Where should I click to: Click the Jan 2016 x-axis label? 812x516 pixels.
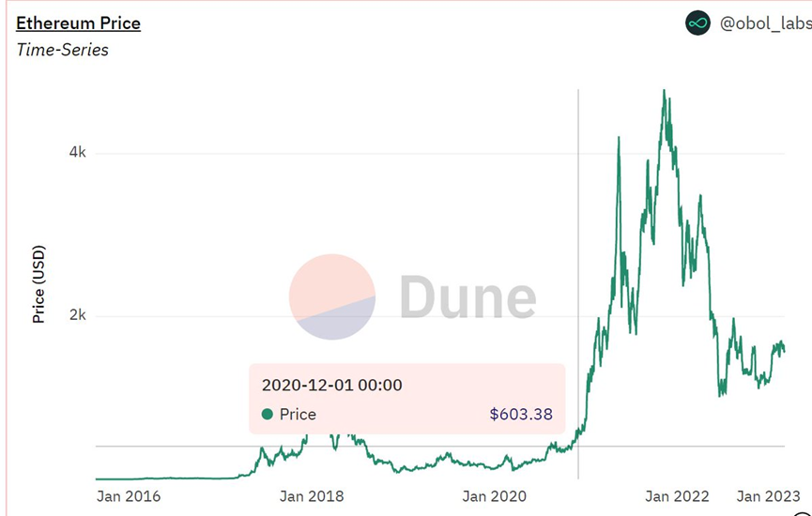click(x=129, y=495)
